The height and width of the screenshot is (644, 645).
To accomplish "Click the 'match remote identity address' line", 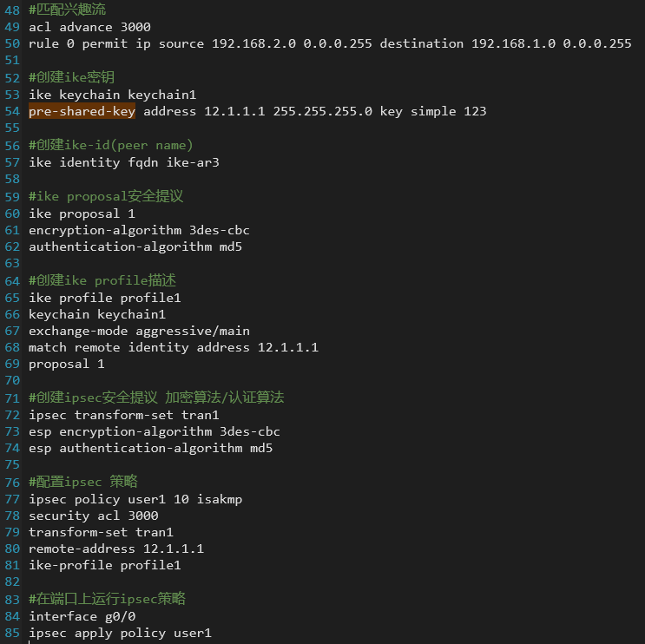I will coord(174,347).
